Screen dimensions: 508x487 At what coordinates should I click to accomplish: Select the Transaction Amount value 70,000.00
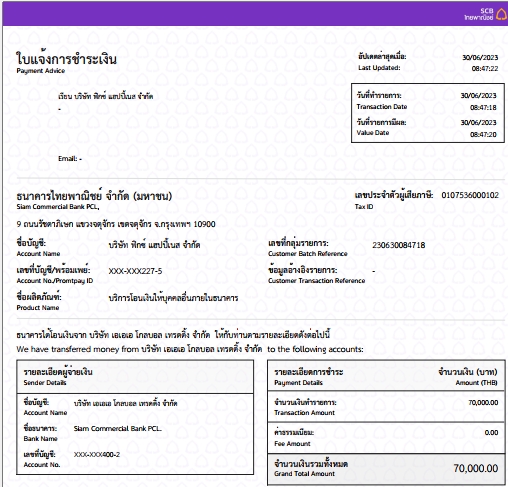pyautogui.click(x=483, y=402)
